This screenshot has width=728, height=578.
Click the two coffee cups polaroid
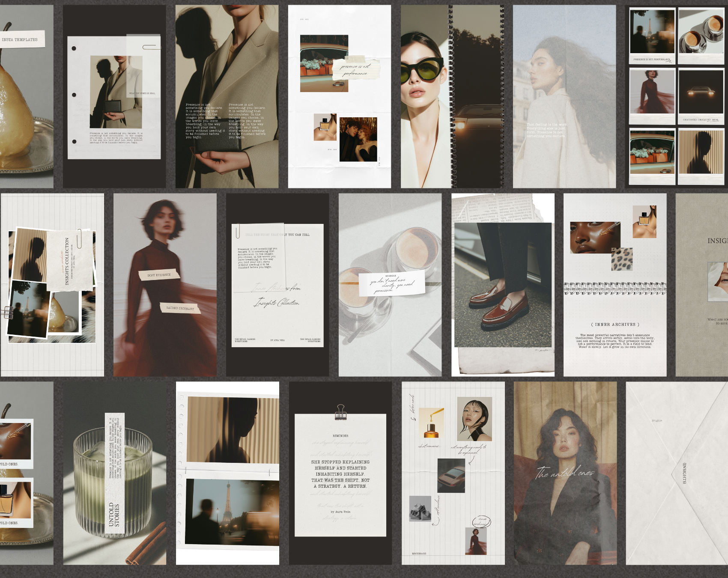click(701, 36)
